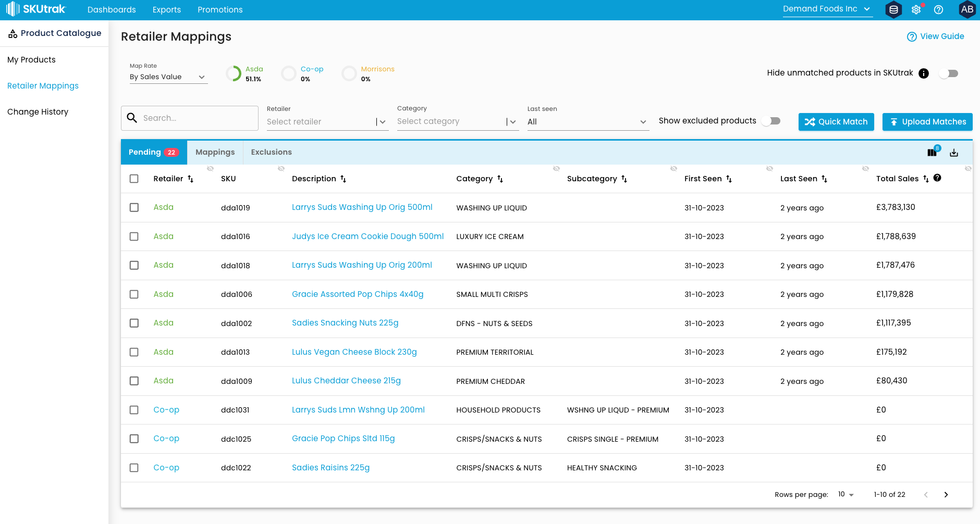Sort by Total Sales column arrows
The height and width of the screenshot is (524, 980).
coord(926,179)
